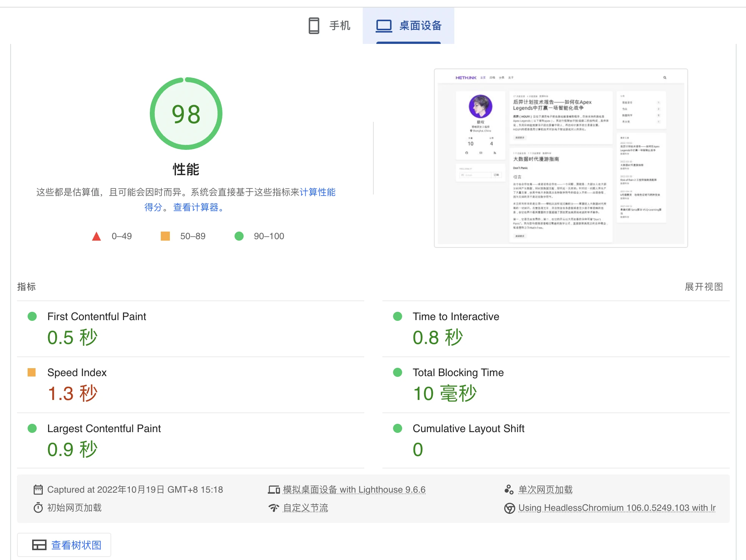
Task: Expand the Total Blocking Time metric
Action: point(458,373)
